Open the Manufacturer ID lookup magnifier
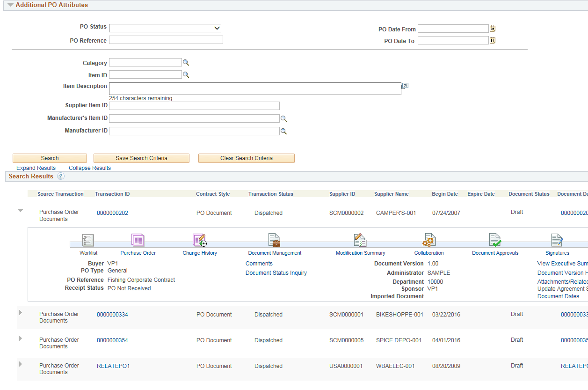 pyautogui.click(x=283, y=131)
